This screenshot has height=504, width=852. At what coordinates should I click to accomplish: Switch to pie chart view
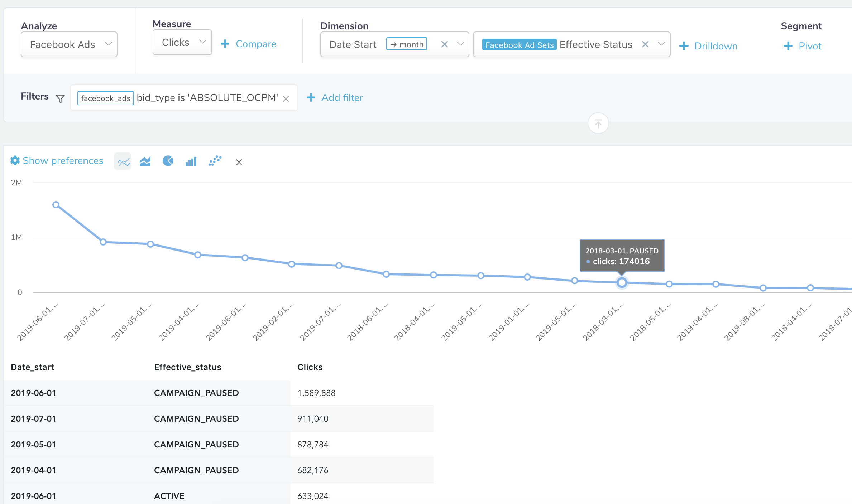tap(168, 161)
